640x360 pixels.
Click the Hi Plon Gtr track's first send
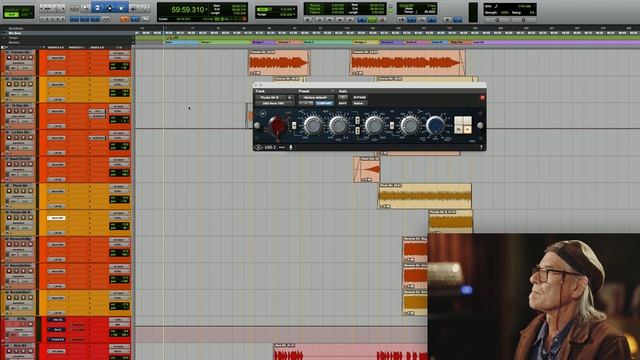click(97, 111)
